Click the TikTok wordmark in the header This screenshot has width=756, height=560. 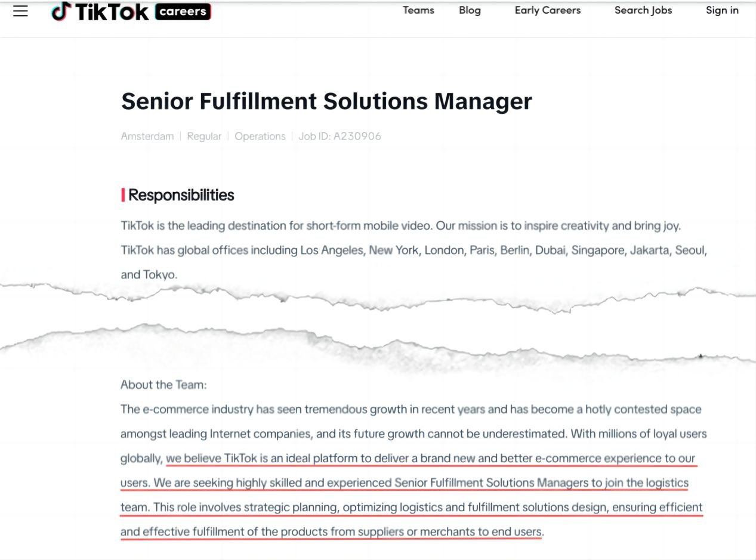[x=112, y=11]
